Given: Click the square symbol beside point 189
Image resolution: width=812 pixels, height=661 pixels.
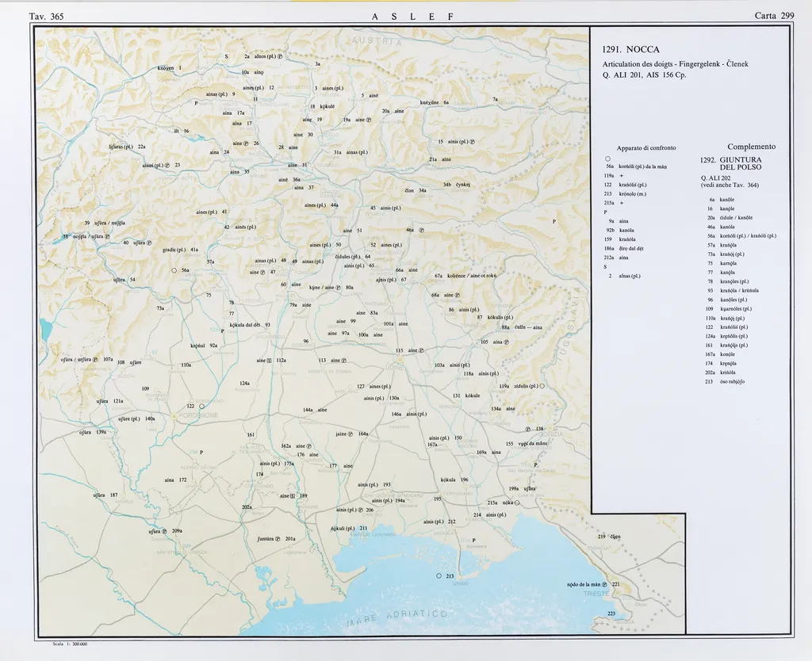Looking at the screenshot, I should (x=293, y=496).
